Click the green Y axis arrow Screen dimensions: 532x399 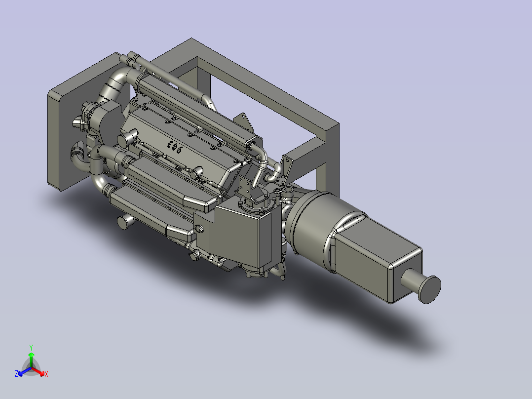click(x=31, y=356)
